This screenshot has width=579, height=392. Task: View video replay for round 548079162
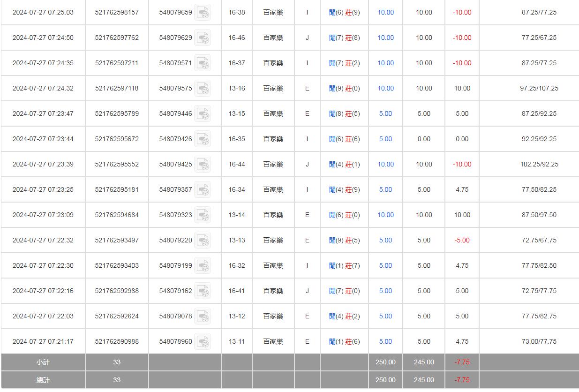[203, 291]
